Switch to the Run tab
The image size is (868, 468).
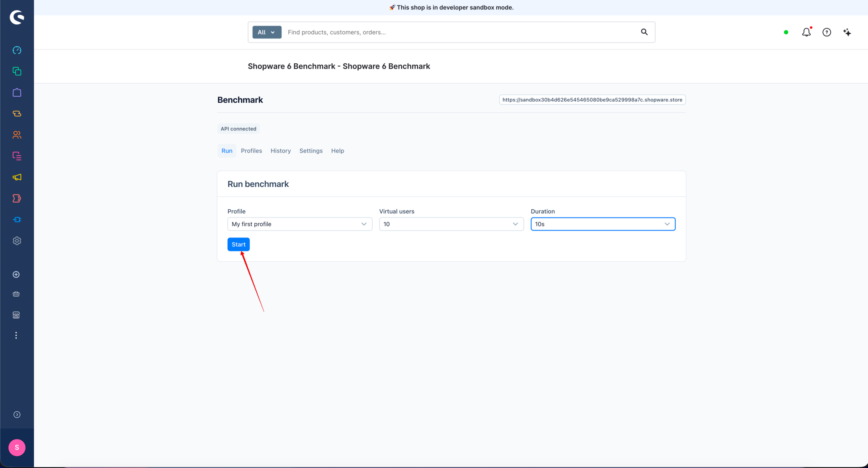point(227,151)
